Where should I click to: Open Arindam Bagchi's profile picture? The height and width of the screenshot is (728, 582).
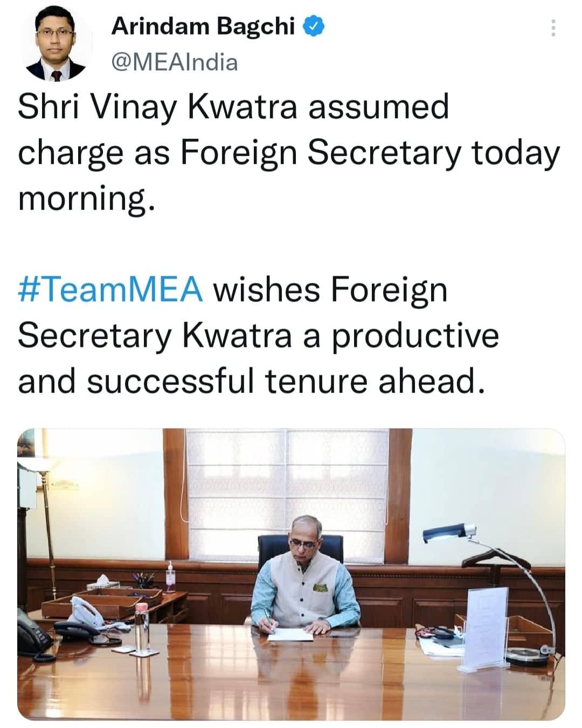pyautogui.click(x=56, y=46)
